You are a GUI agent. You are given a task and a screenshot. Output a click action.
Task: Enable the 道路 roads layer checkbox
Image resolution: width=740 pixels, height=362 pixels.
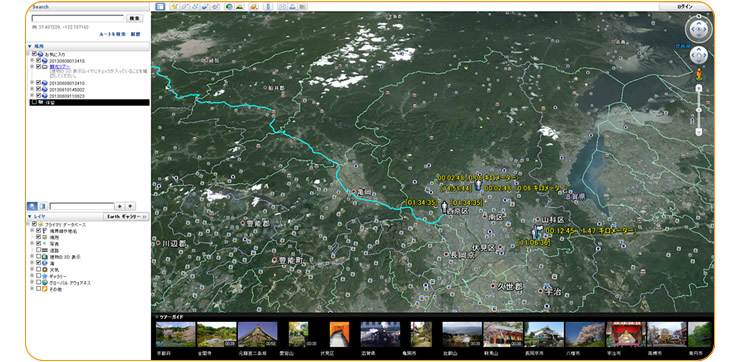(x=39, y=250)
